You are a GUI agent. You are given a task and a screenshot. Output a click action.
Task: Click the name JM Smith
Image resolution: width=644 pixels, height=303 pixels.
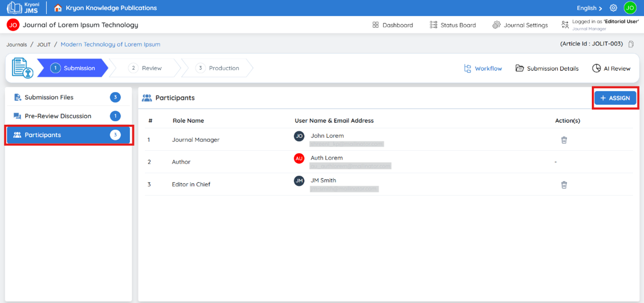(323, 181)
